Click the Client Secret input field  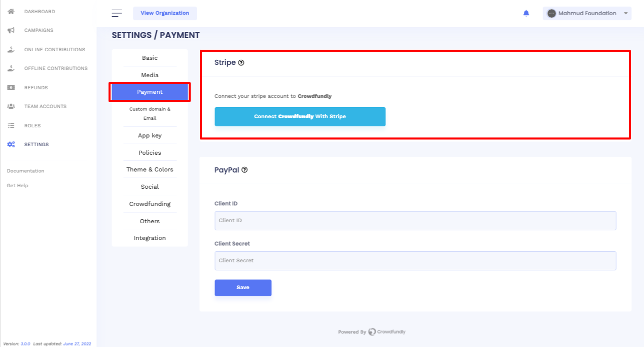tap(415, 261)
